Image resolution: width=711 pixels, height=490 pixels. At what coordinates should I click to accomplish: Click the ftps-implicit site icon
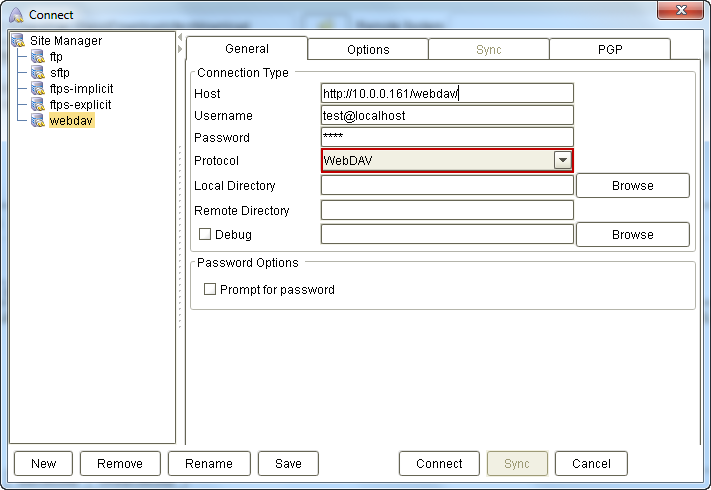click(x=38, y=89)
